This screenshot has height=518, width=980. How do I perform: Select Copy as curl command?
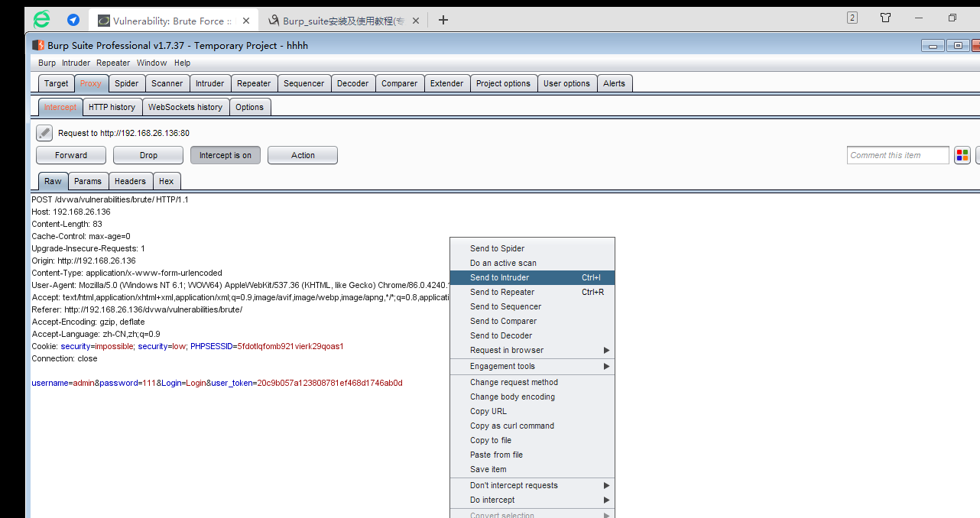click(532, 426)
